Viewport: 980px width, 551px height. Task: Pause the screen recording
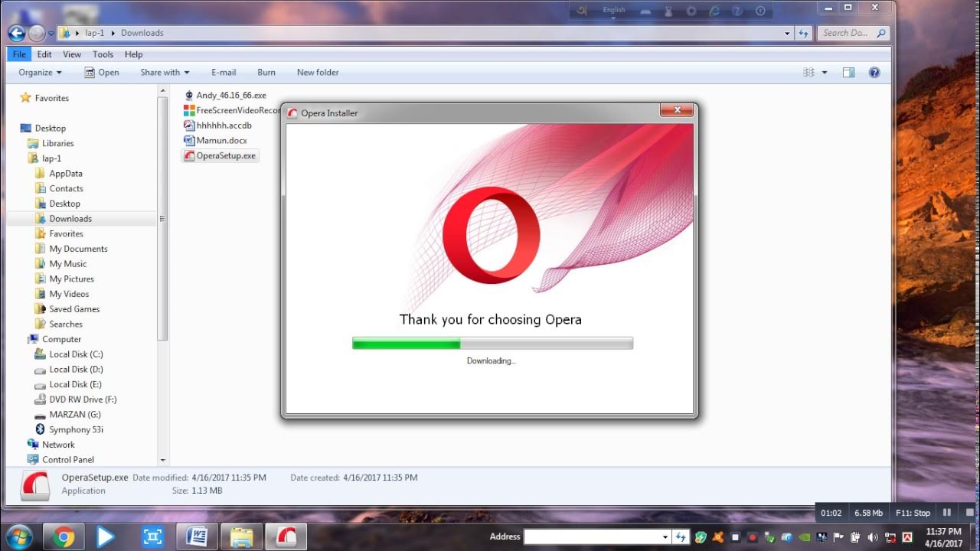947,513
